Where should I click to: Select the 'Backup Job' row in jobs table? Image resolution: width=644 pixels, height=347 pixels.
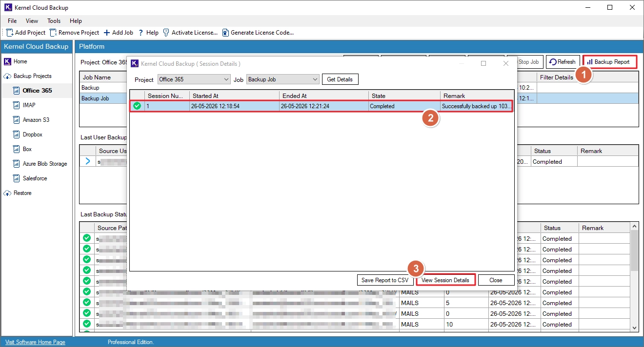[103, 98]
